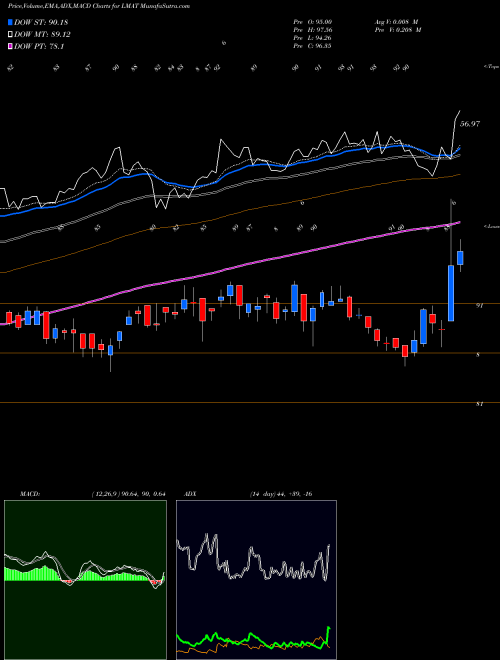
Task: Open the green MACD histogram chart
Action: tap(85, 580)
